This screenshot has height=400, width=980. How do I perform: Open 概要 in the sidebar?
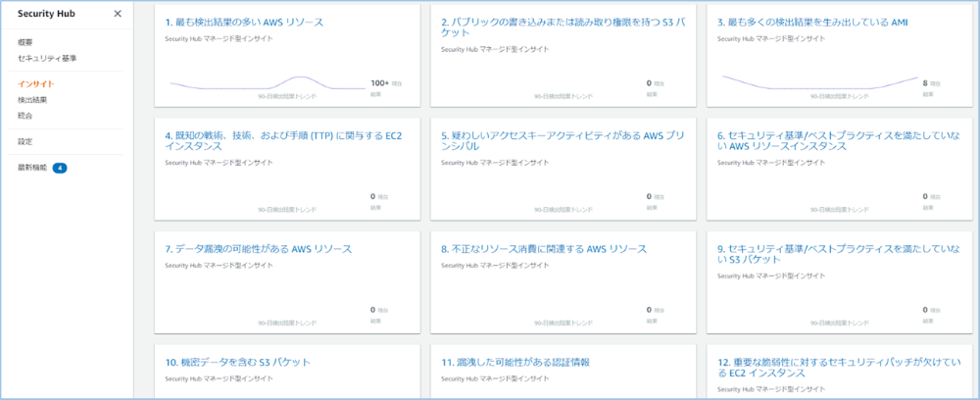[x=25, y=42]
